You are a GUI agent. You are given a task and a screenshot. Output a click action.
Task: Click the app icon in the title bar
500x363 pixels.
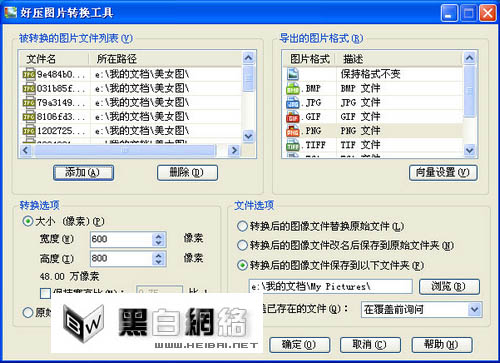coord(10,13)
